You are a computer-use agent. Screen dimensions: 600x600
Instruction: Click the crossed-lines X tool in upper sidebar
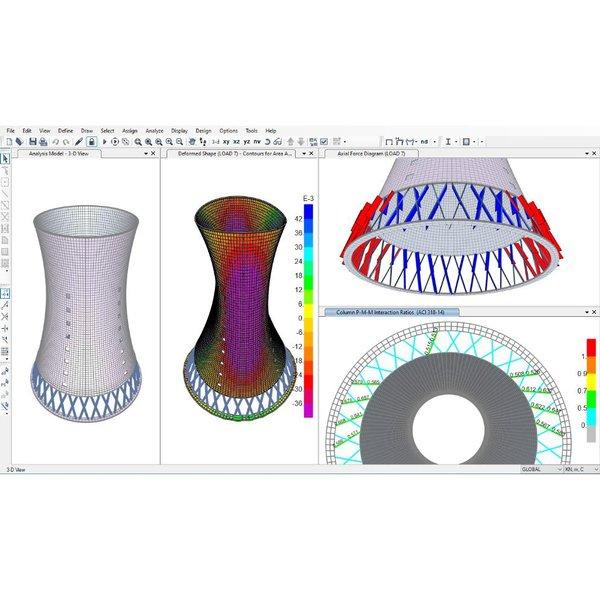coord(5,217)
